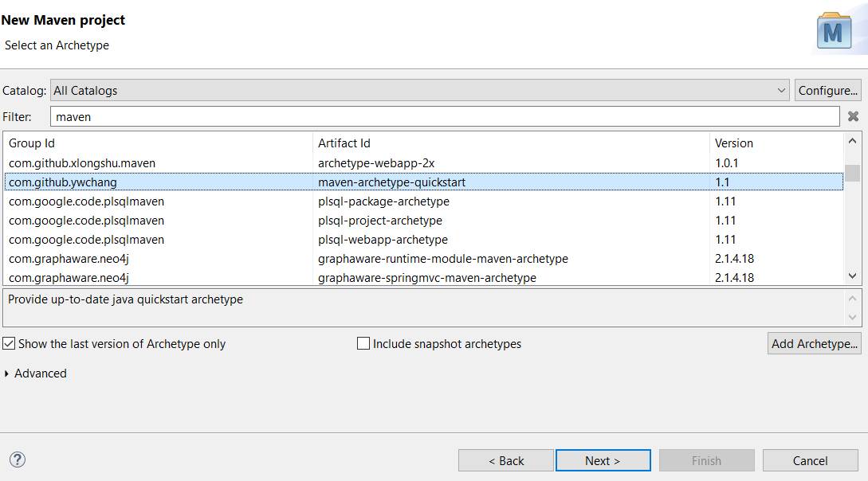Image resolution: width=868 pixels, height=481 pixels.
Task: Click description box scroll down arrow
Action: coord(853,318)
